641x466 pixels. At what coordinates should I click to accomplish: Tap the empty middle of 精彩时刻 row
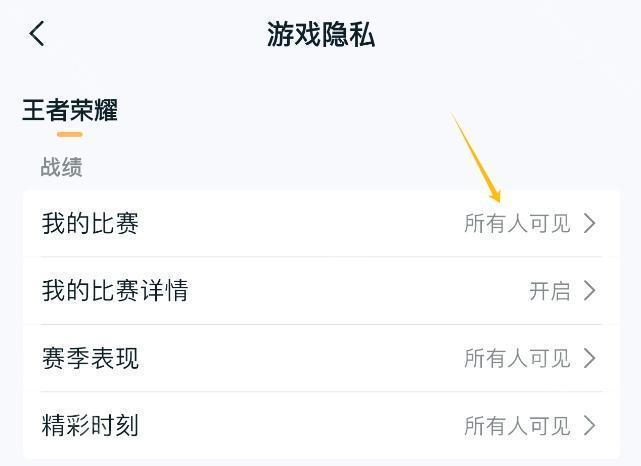coord(300,426)
